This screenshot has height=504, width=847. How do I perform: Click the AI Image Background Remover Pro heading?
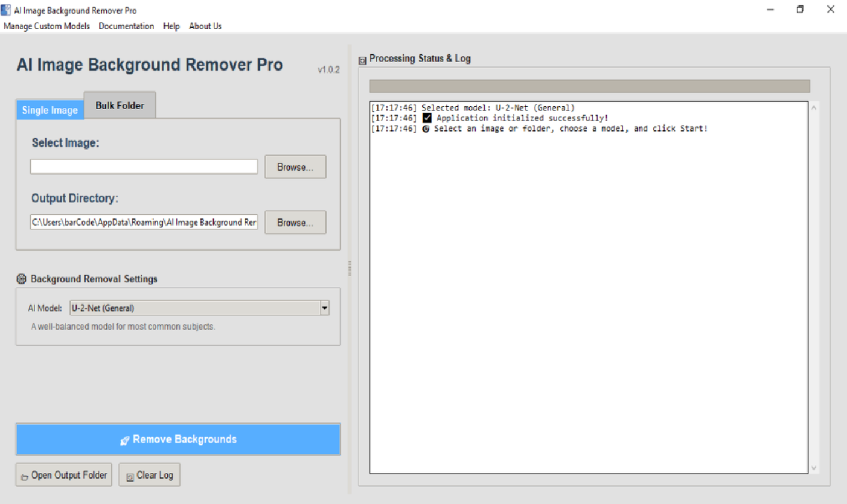[x=150, y=65]
